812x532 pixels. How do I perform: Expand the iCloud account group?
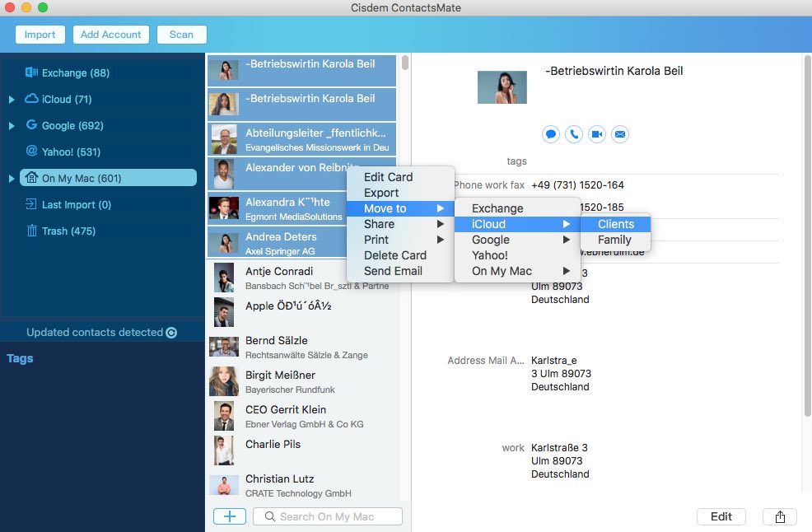(x=12, y=100)
